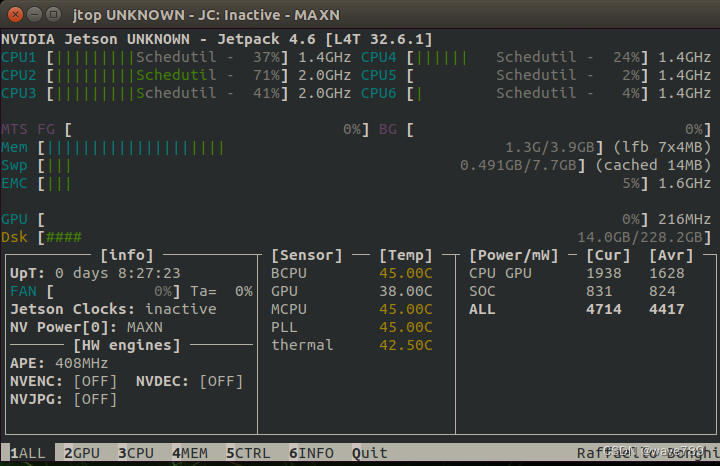Click the 4714 current power value
This screenshot has height=466, width=720.
[x=604, y=309]
